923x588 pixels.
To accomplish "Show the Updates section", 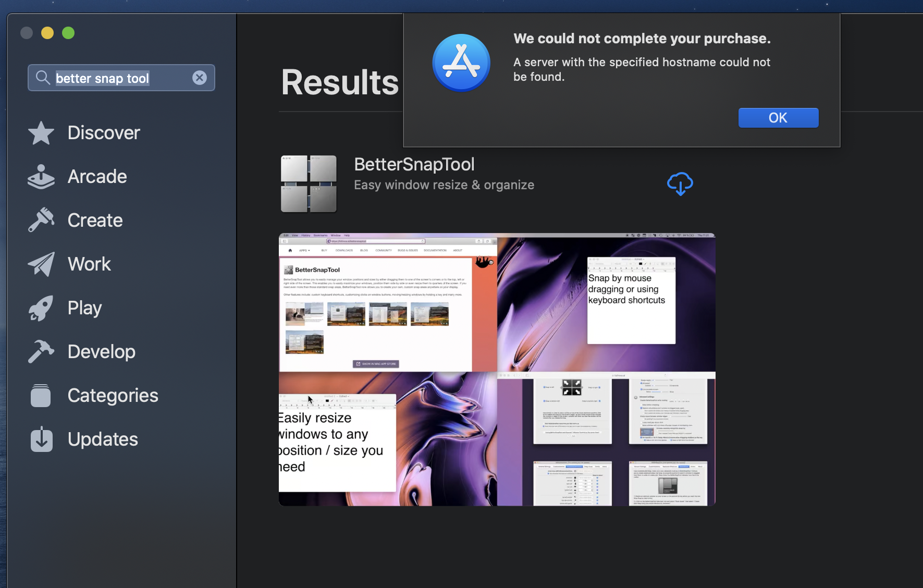I will 103,439.
